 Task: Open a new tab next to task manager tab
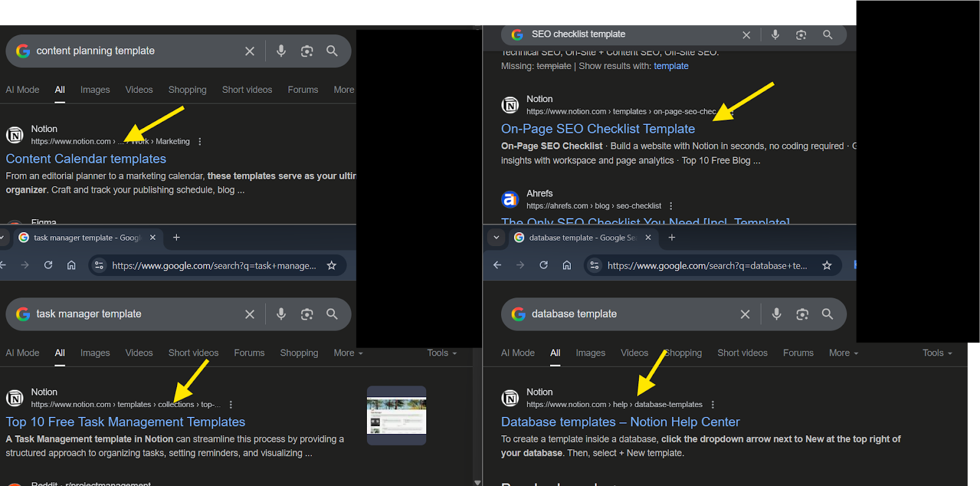176,237
